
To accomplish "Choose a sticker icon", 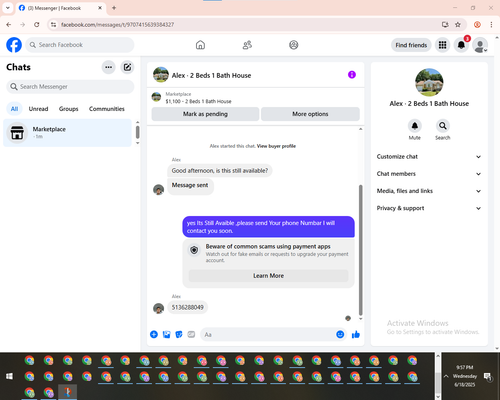I will pyautogui.click(x=179, y=334).
